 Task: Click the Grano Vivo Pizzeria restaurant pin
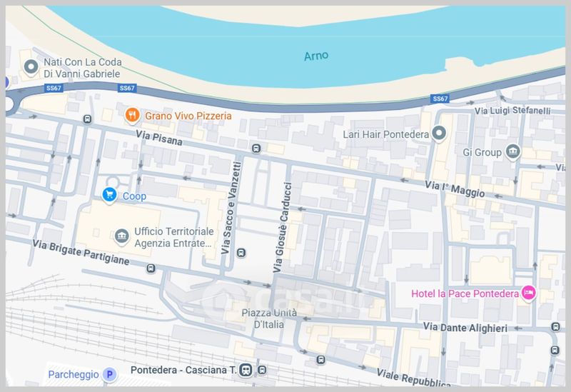(132, 116)
